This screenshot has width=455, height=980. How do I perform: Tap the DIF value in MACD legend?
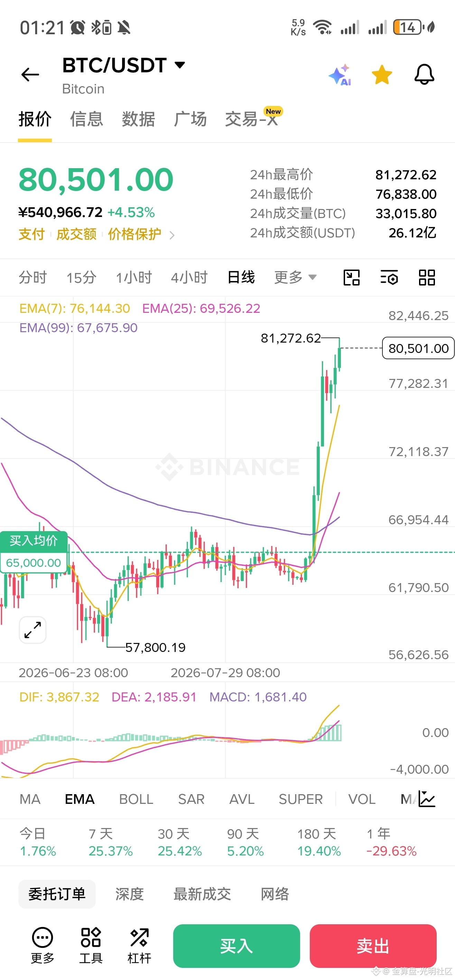coord(59,697)
